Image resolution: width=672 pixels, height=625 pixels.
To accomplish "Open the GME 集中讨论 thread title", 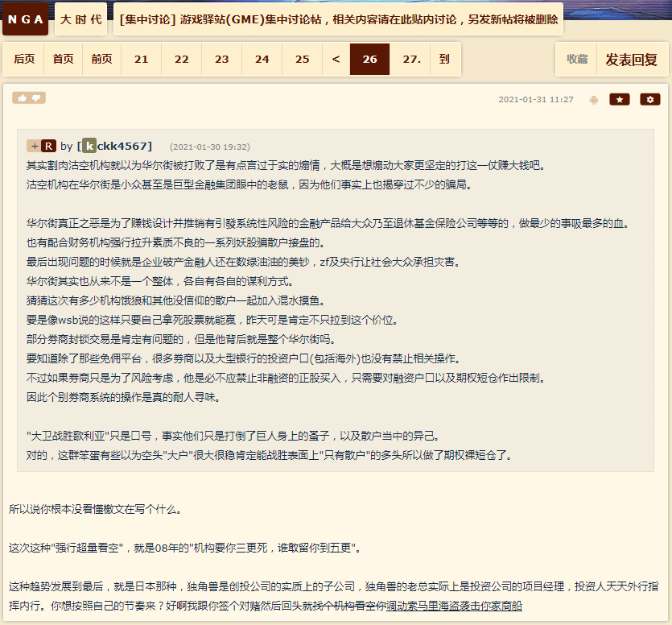I will (x=339, y=19).
